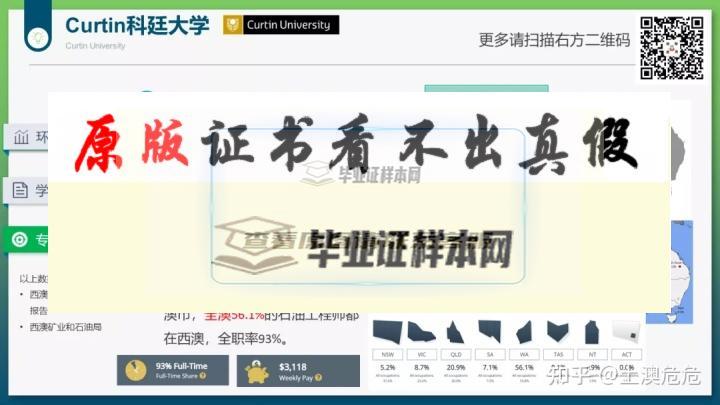Click the ACT state label
This screenshot has height=405, width=720.
coord(627,354)
